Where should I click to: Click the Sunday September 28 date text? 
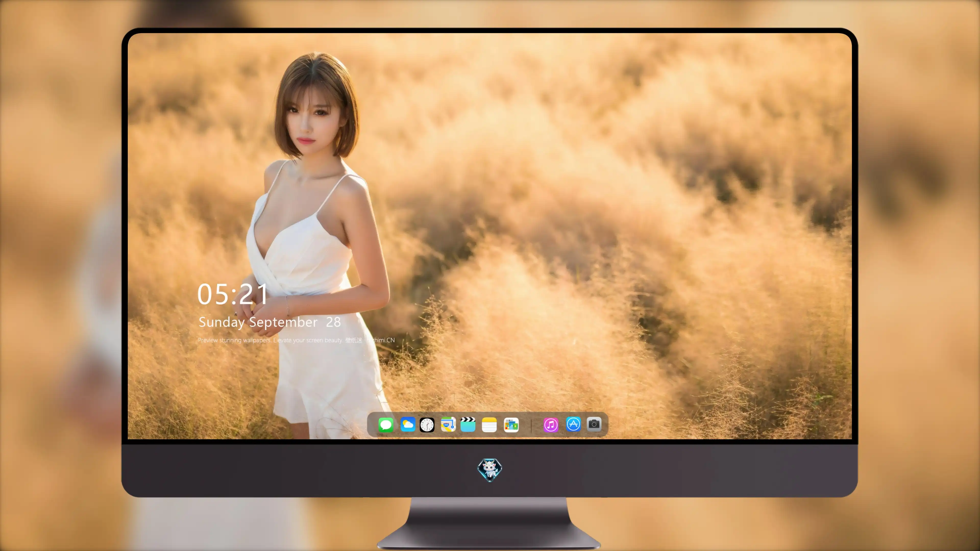click(x=269, y=322)
